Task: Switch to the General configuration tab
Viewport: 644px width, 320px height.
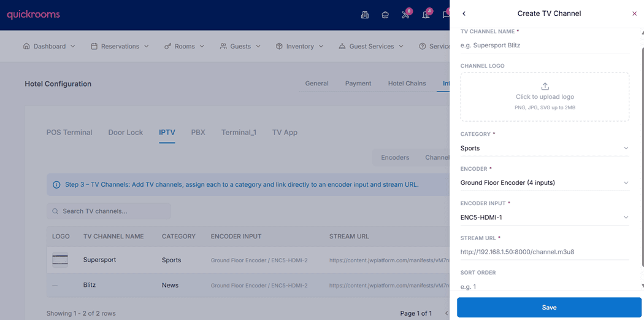Action: (316, 84)
